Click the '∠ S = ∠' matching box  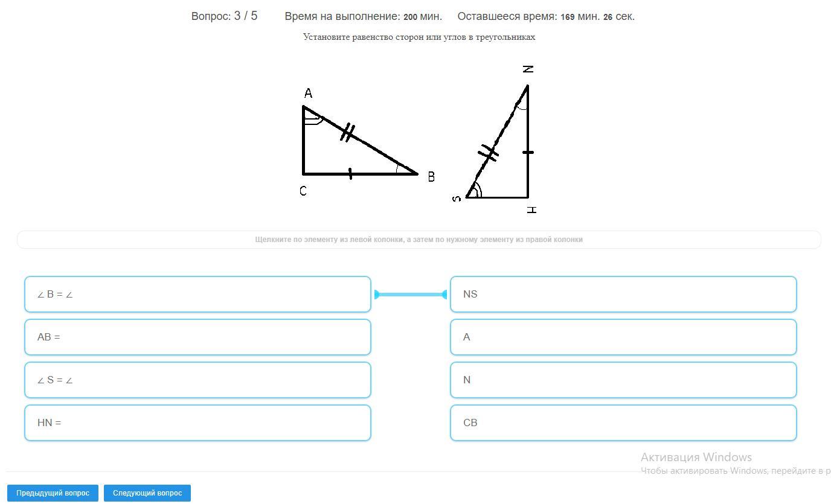[197, 380]
